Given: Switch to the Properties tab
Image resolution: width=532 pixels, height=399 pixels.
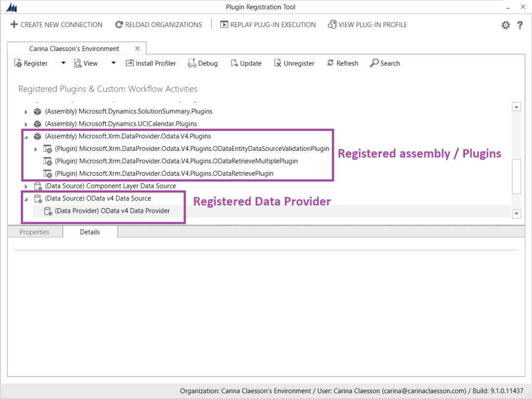Looking at the screenshot, I should [34, 232].
